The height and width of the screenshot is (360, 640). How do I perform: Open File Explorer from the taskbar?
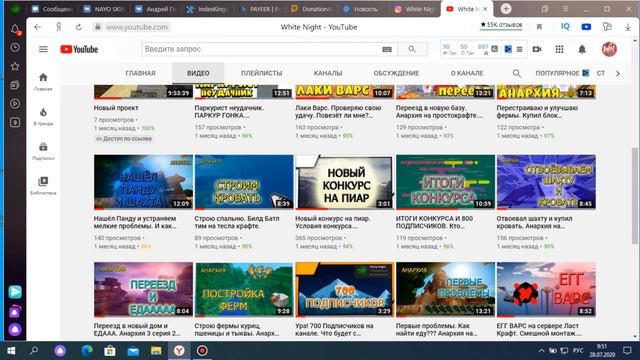(156, 351)
